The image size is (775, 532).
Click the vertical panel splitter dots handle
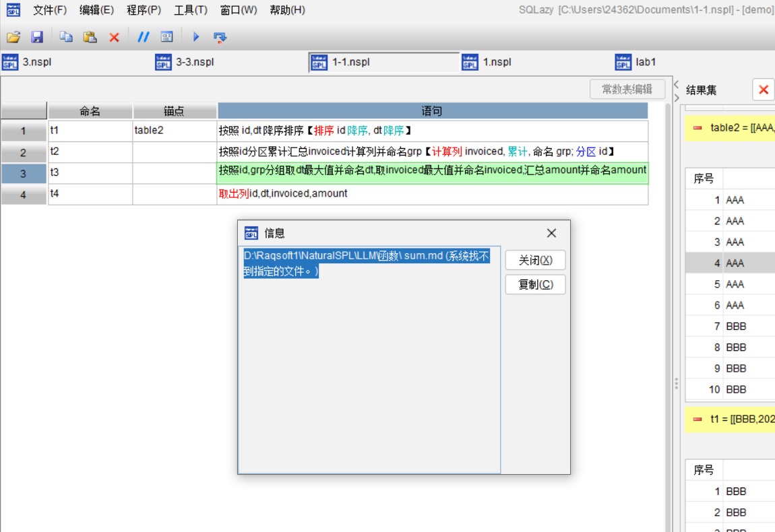click(x=676, y=384)
